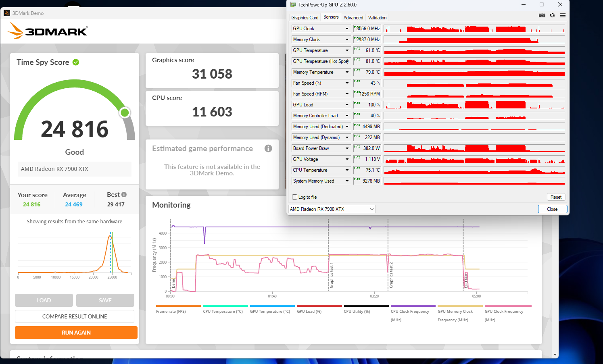
Task: Click the Reset button in GPU-Z
Action: coord(556,197)
